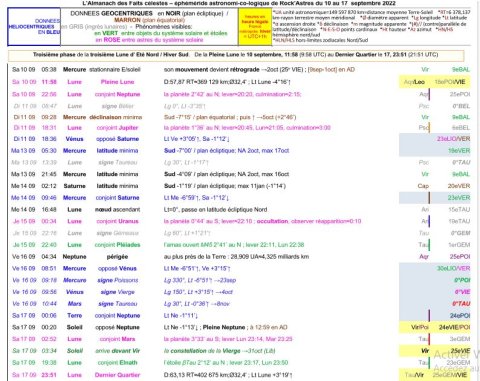Click the '23eLIO/VER' highlighted cell

coord(453,139)
